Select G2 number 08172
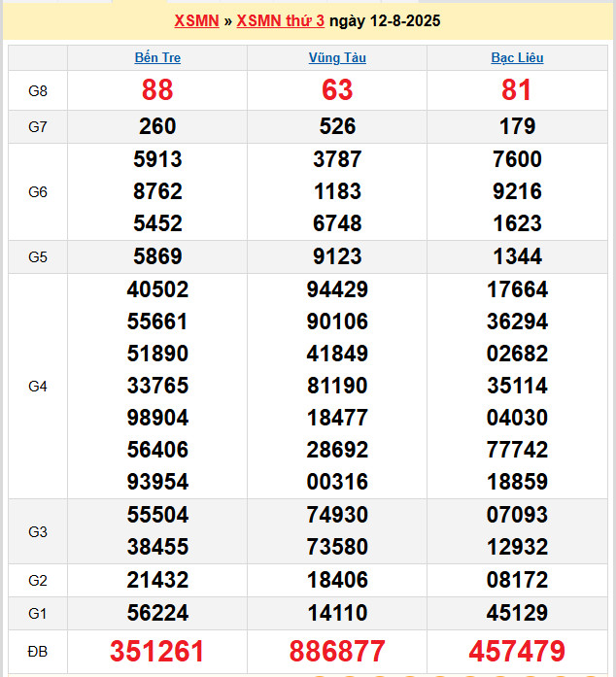 pos(517,580)
